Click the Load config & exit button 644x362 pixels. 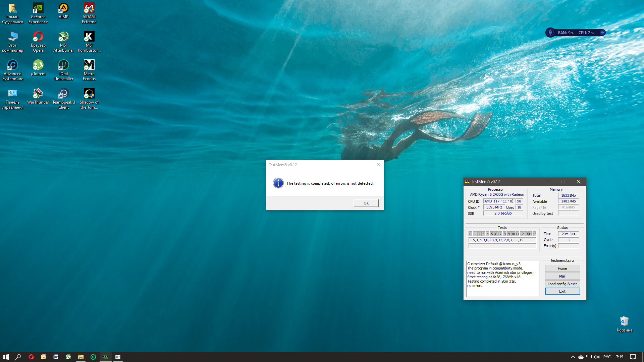[x=562, y=284]
